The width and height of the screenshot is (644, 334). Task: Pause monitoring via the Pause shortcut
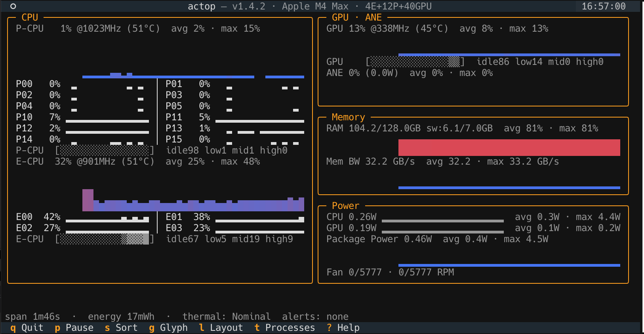tap(74, 328)
